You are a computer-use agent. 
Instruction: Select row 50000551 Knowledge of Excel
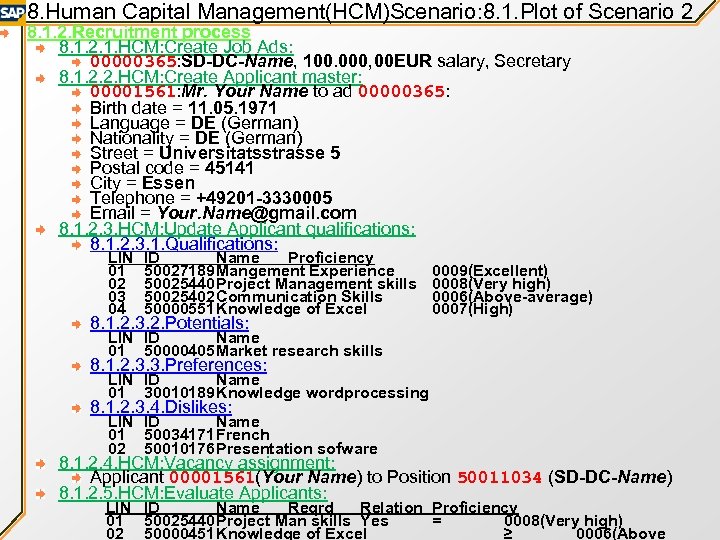(310, 309)
